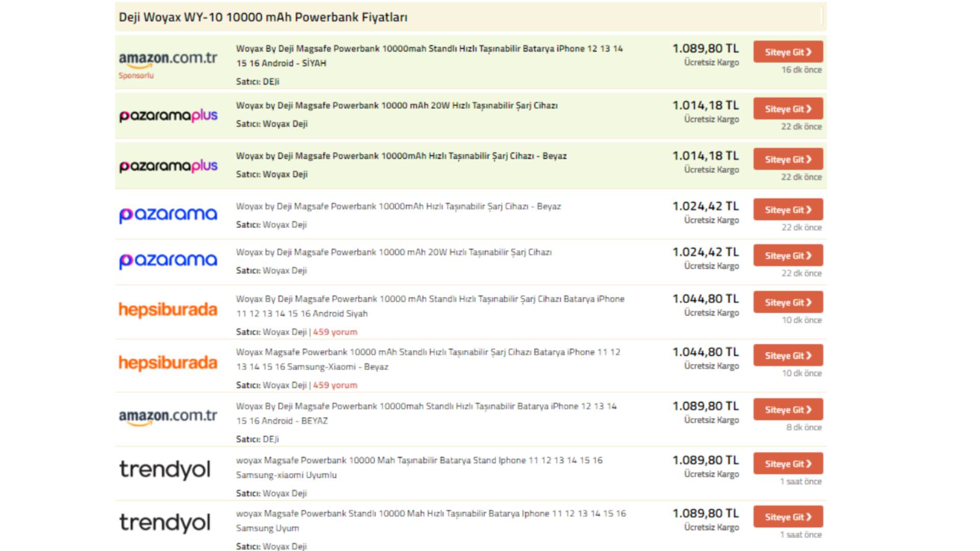Click 1.014,18 TL price of pazaramaplus 20W

[x=705, y=106]
